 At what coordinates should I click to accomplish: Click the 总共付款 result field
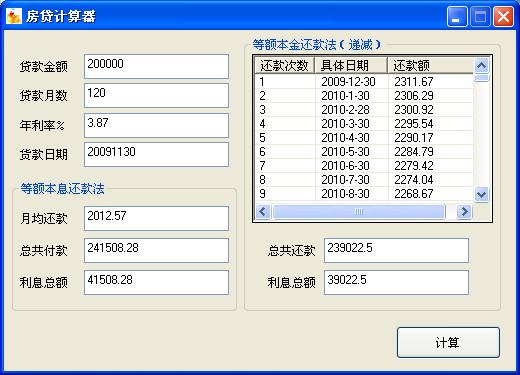[156, 250]
